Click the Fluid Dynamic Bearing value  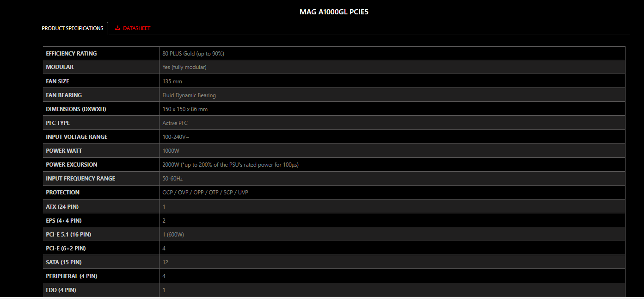tap(189, 95)
